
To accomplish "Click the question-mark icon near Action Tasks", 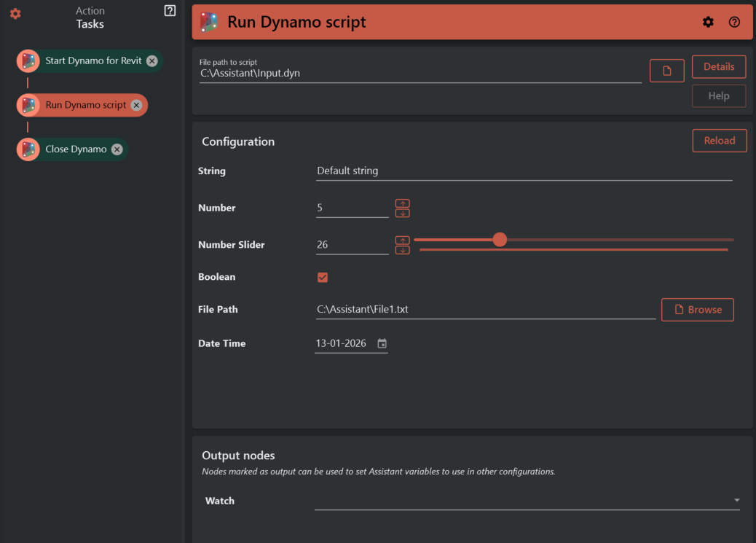I will tap(170, 9).
